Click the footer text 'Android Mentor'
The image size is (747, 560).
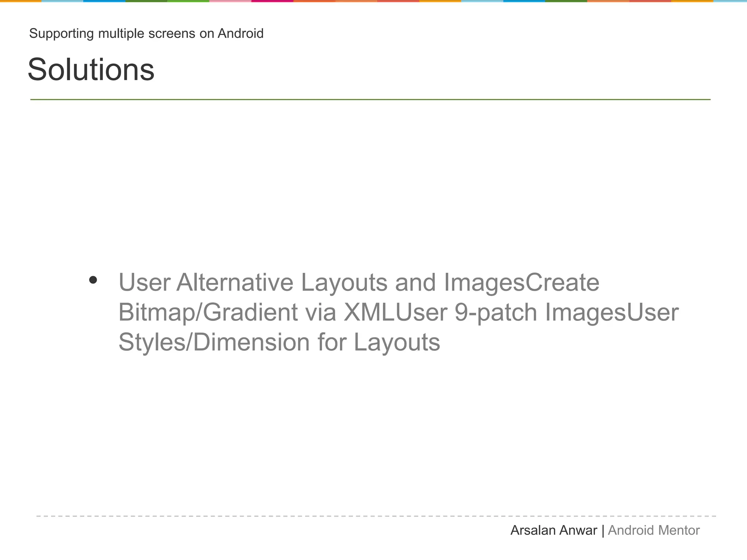654,530
